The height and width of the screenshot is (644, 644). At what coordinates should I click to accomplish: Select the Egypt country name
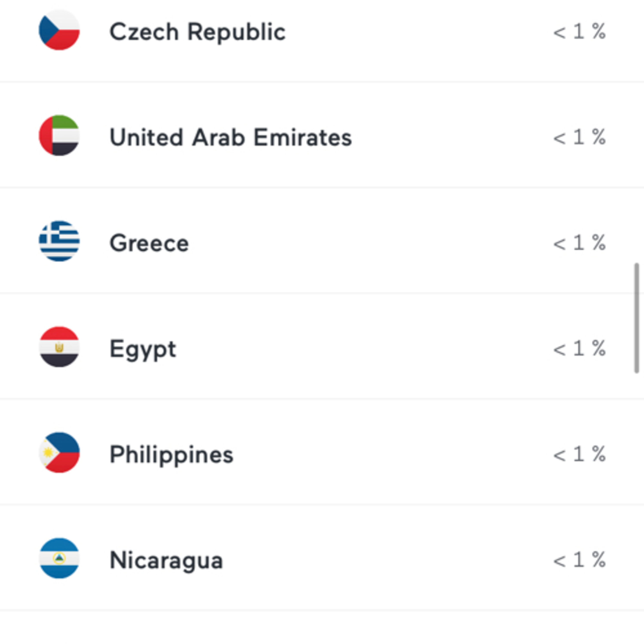coord(143,349)
